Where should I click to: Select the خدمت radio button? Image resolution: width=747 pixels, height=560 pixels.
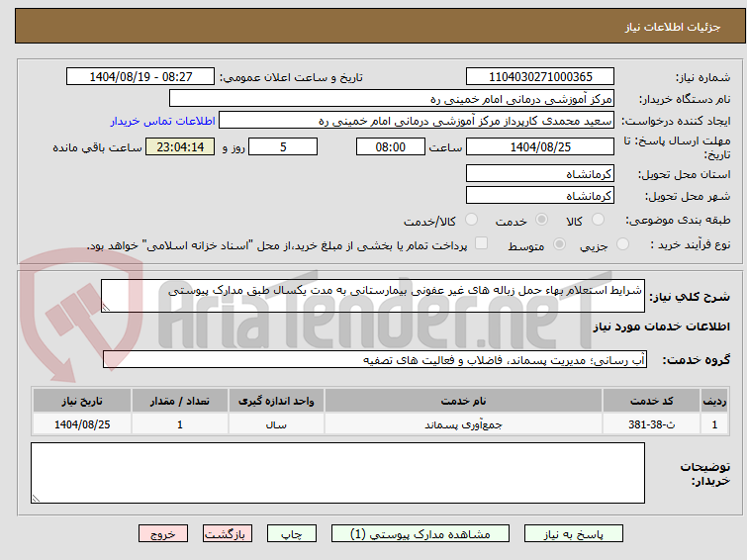541,220
